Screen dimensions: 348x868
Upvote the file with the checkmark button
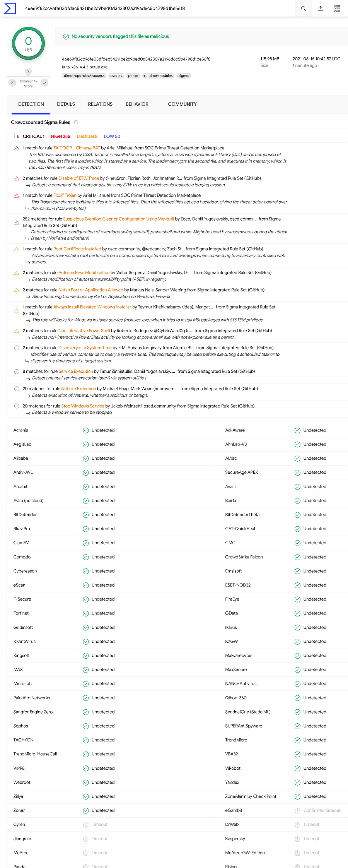pyautogui.click(x=44, y=83)
